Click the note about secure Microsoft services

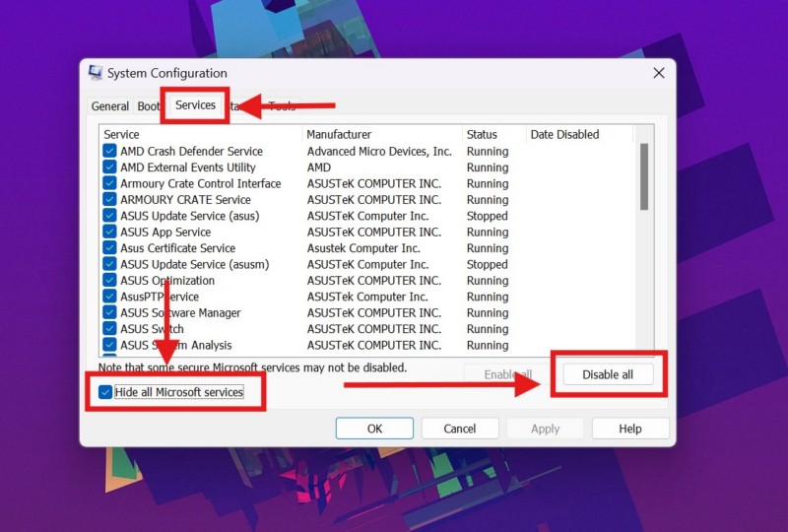[x=252, y=367]
